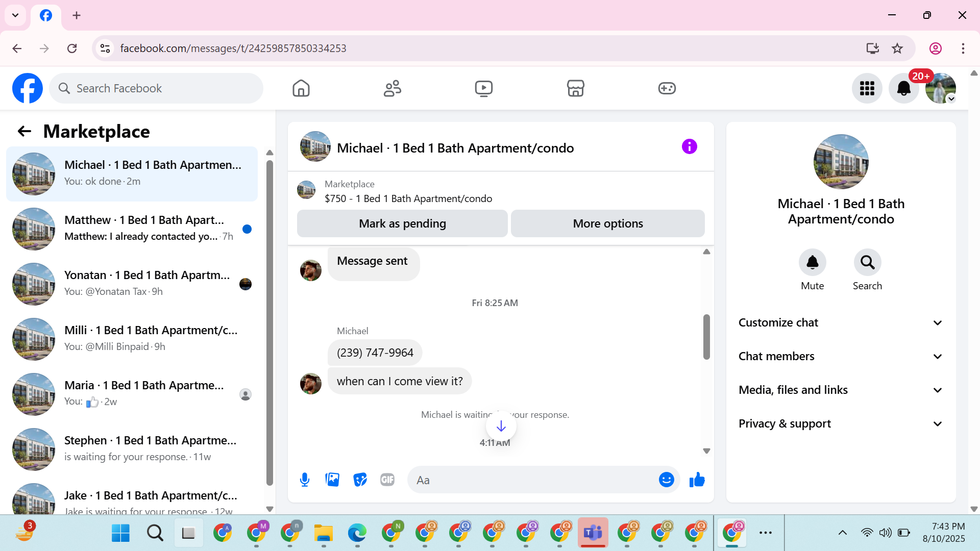Screen dimensions: 980x551
Task: Open the GIF picker
Action: (x=387, y=480)
